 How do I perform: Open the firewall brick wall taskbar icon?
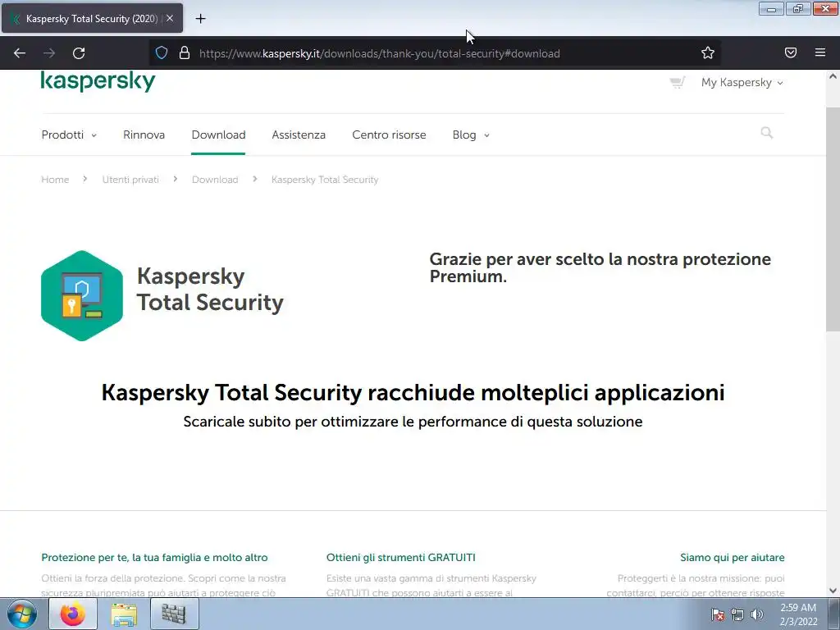point(174,614)
